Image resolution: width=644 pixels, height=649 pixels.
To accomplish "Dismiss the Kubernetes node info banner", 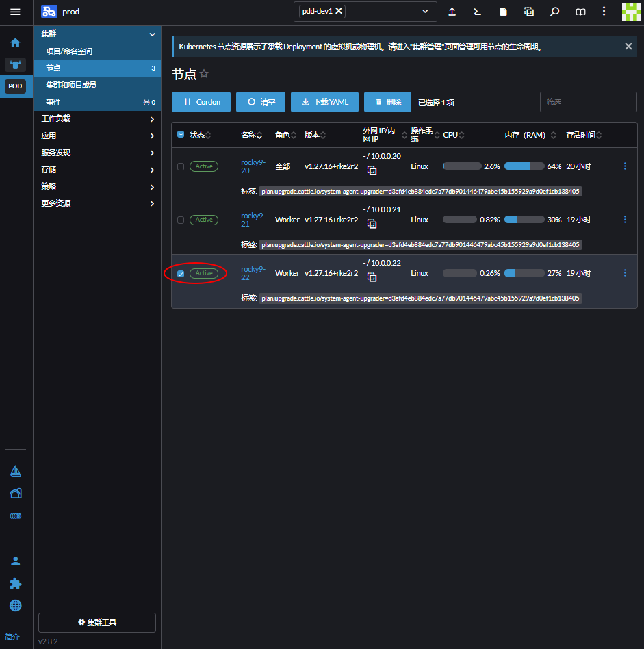I will point(628,47).
